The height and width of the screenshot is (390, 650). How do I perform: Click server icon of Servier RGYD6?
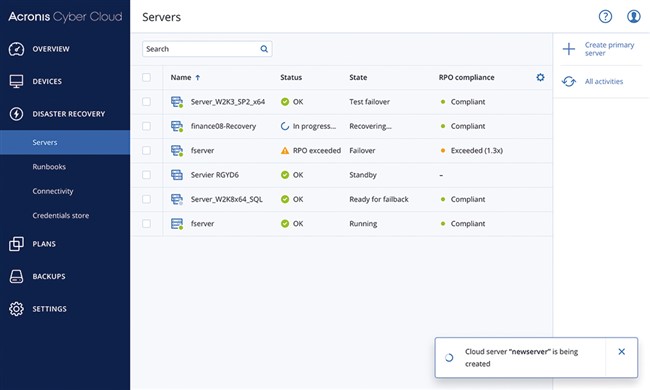tap(177, 175)
